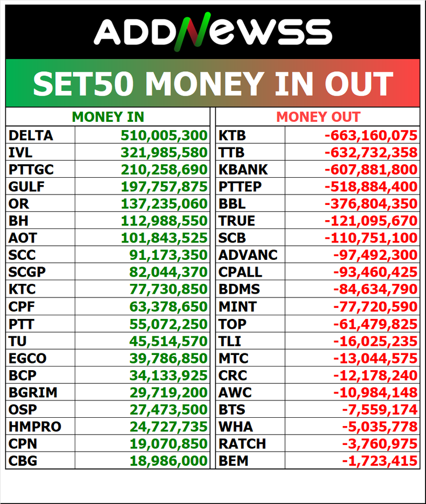
Task: Click CBG's value 18,986,000
Action: point(169,461)
